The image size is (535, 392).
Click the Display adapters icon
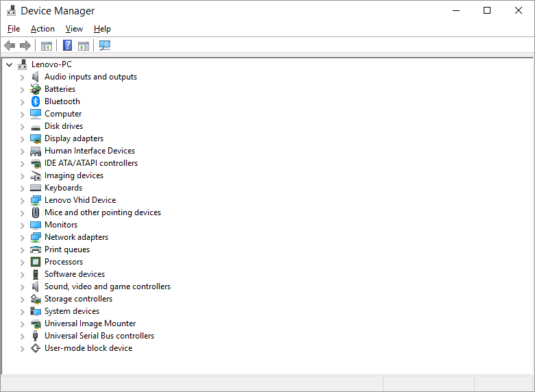point(36,138)
